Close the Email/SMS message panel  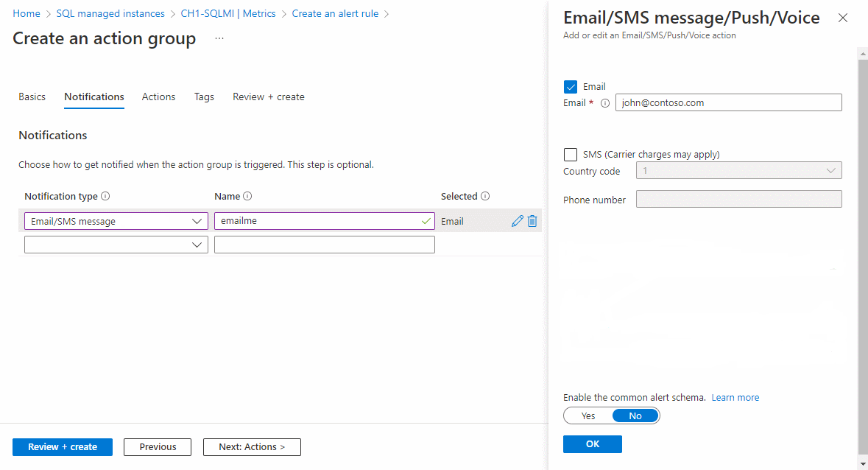(x=843, y=18)
